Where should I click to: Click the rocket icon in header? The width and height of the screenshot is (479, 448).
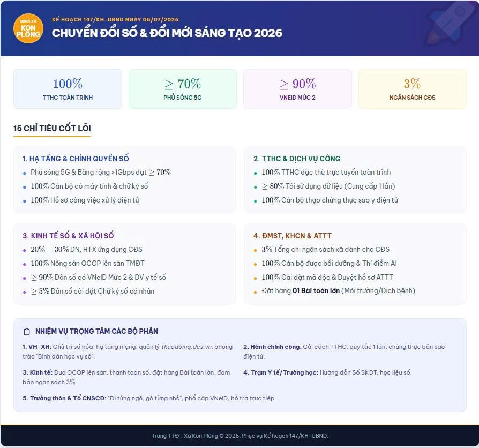[x=449, y=23]
